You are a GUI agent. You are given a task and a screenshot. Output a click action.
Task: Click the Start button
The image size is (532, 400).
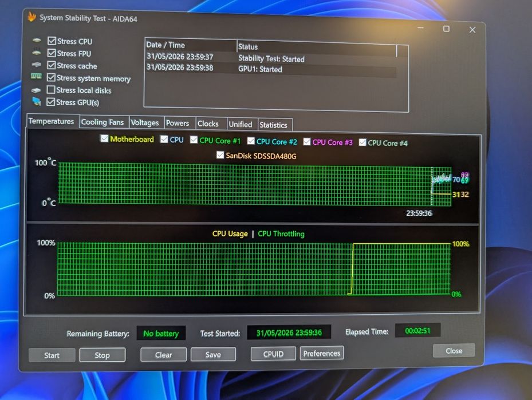52,355
